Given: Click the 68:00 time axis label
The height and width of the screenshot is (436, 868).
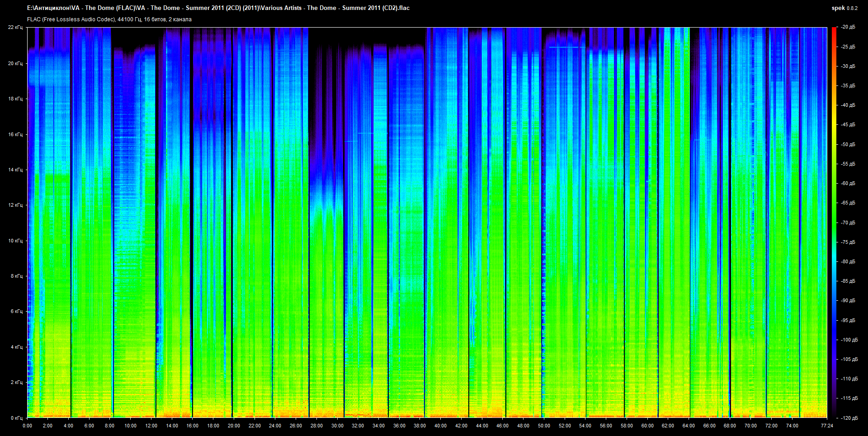Looking at the screenshot, I should [730, 426].
